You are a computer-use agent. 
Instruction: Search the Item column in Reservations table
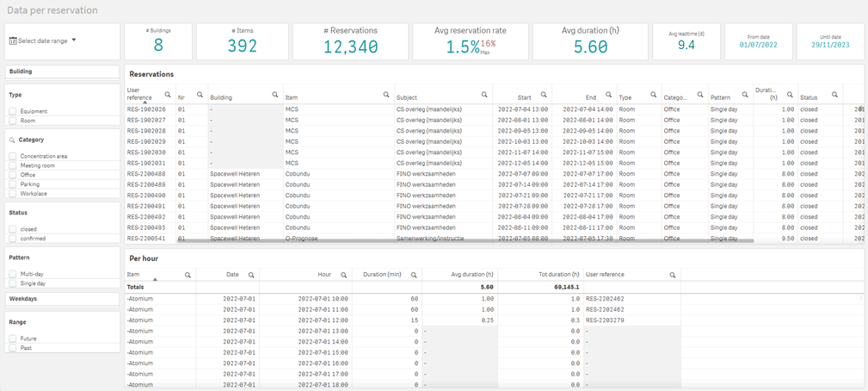click(x=386, y=94)
